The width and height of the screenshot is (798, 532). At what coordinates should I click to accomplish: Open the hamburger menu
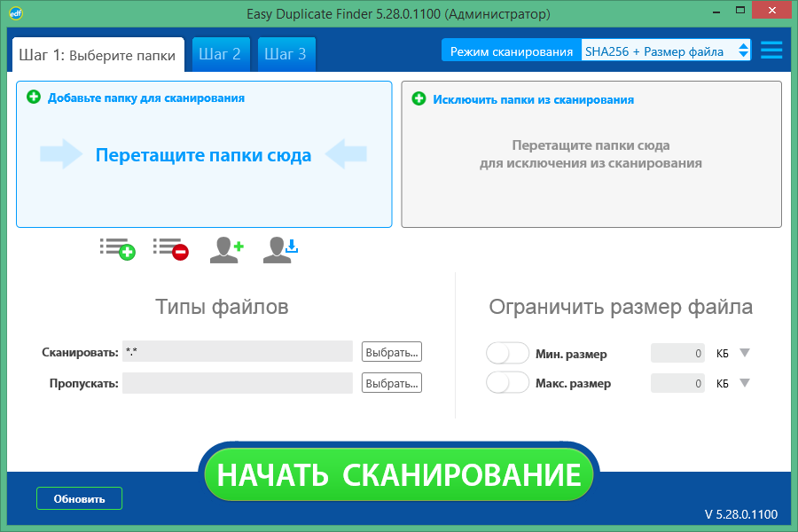(x=771, y=50)
